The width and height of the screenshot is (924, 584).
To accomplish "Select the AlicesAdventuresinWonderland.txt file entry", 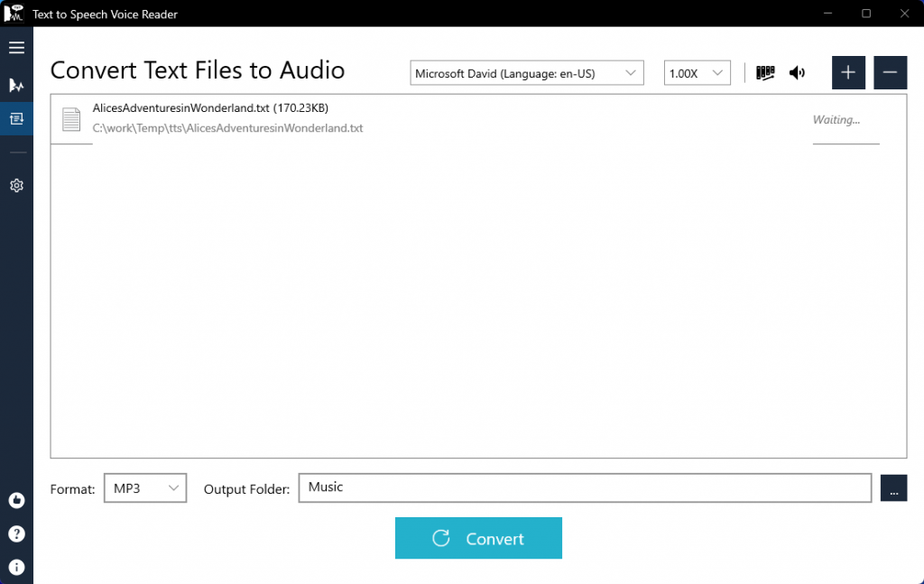I will point(478,119).
